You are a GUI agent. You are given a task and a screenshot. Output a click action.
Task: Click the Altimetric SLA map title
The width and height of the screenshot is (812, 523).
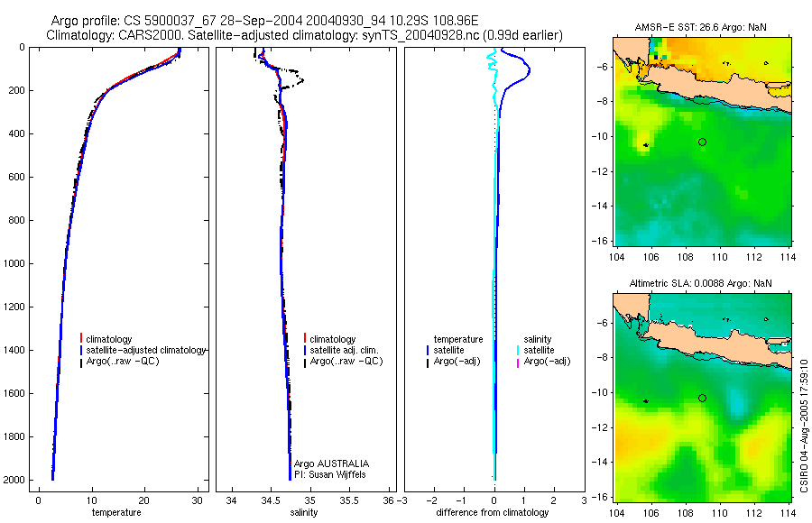click(701, 283)
